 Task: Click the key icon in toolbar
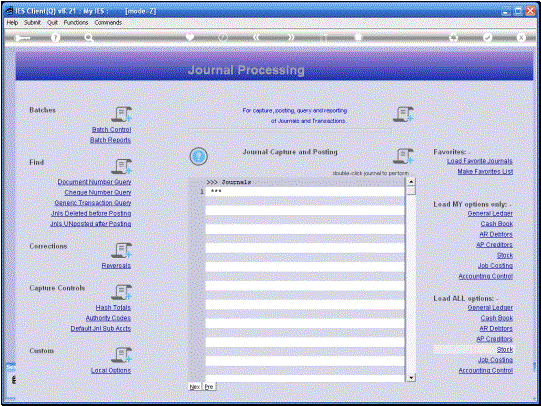click(x=22, y=38)
